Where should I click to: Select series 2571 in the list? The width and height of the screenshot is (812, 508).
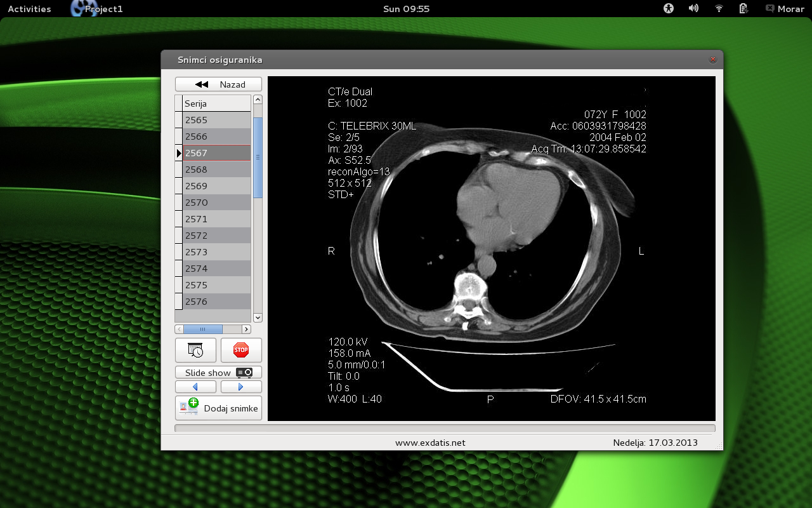point(217,219)
